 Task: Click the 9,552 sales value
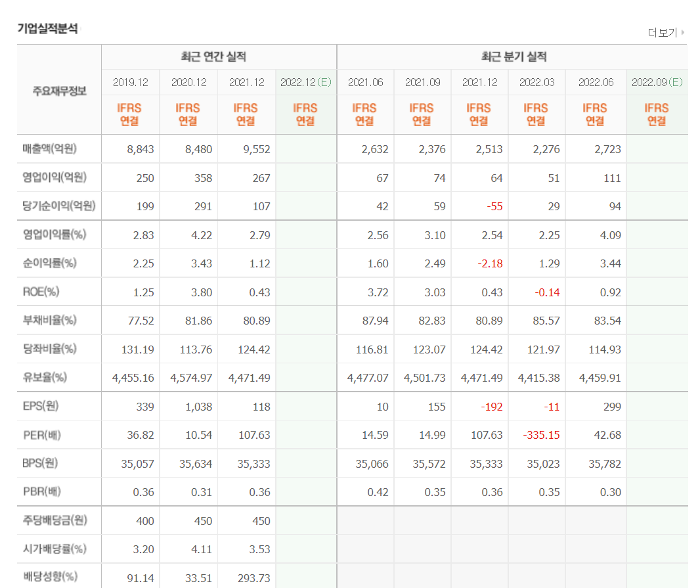[257, 149]
